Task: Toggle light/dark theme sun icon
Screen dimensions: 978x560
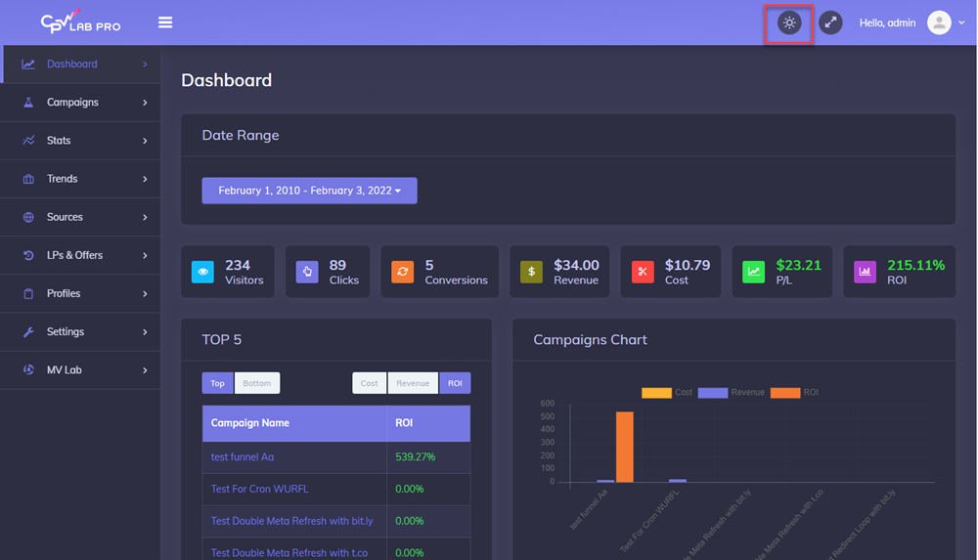Action: pyautogui.click(x=789, y=22)
